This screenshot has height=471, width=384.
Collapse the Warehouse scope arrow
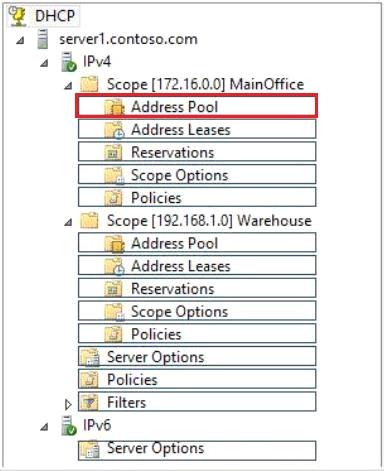click(x=68, y=222)
